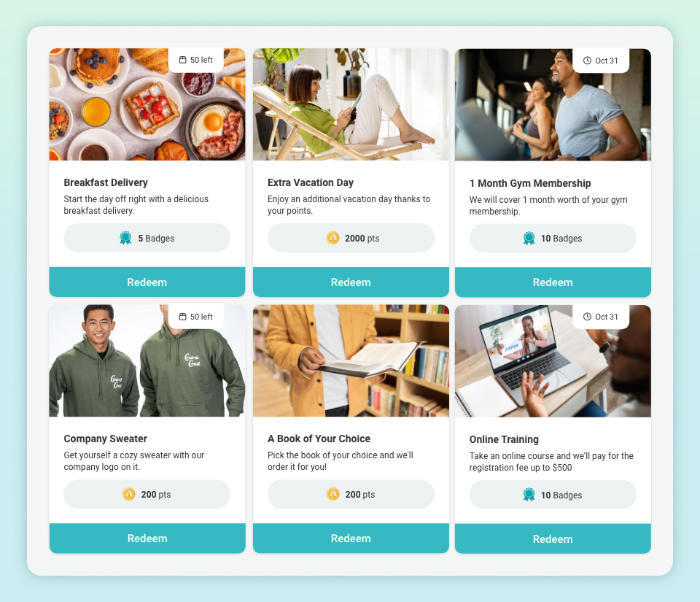Click the gold coin icon on Company Sweater
Image resolution: width=700 pixels, height=602 pixels.
tap(128, 495)
